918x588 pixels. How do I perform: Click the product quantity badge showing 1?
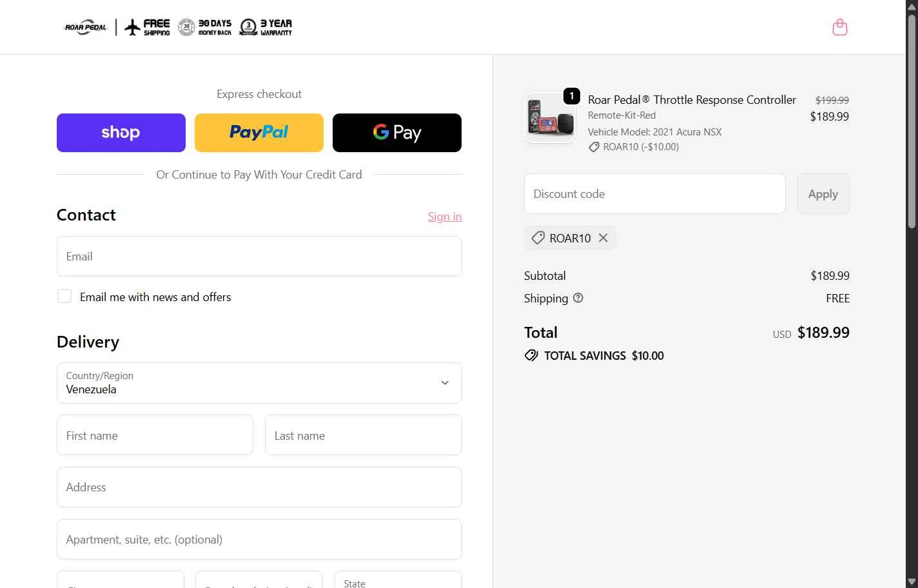tap(572, 96)
